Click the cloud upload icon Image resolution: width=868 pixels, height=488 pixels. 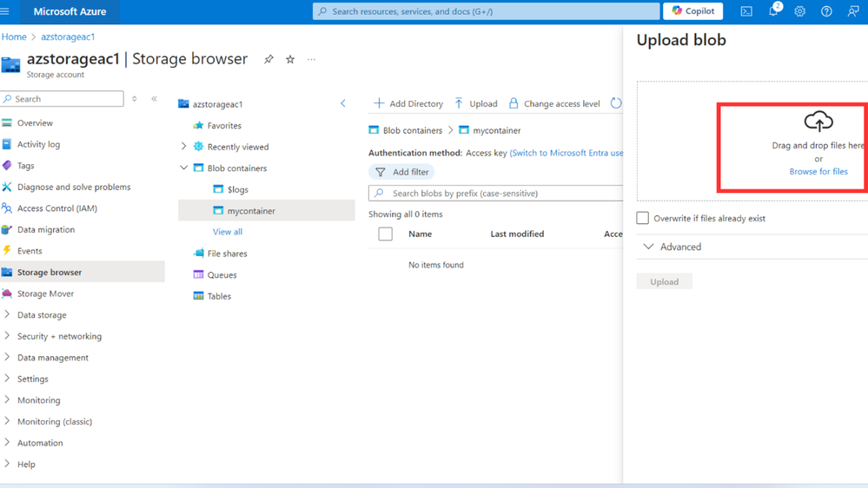(818, 122)
